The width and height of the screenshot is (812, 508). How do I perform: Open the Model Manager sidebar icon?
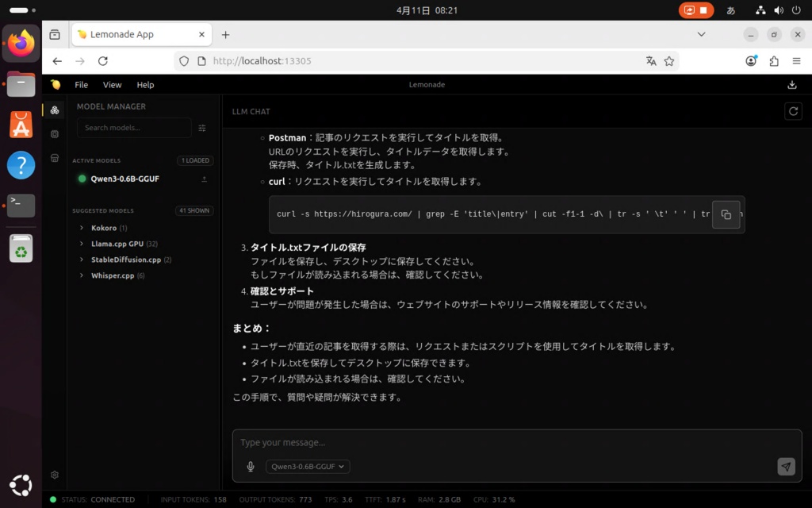pos(55,110)
